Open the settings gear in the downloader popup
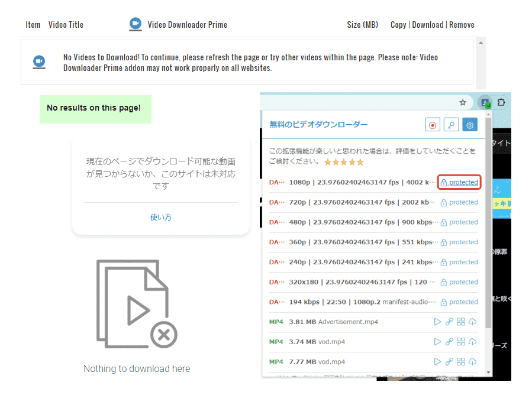The height and width of the screenshot is (398, 532). pos(469,125)
